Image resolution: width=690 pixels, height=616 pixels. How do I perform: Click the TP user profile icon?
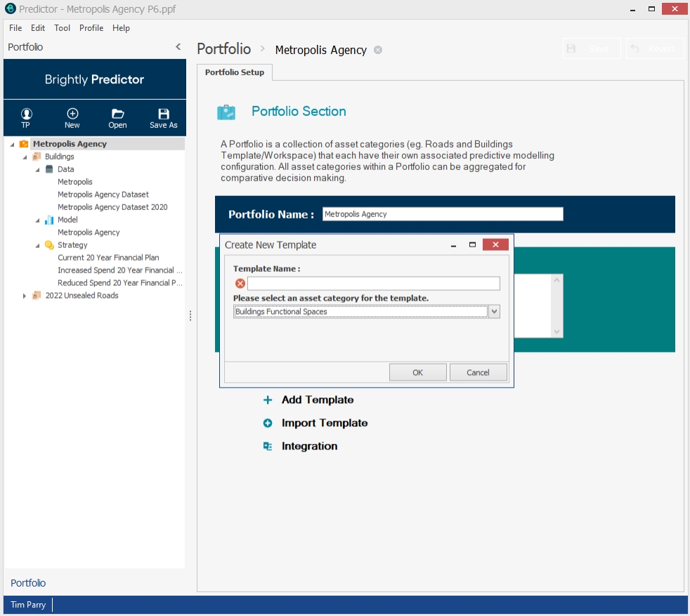[26, 114]
